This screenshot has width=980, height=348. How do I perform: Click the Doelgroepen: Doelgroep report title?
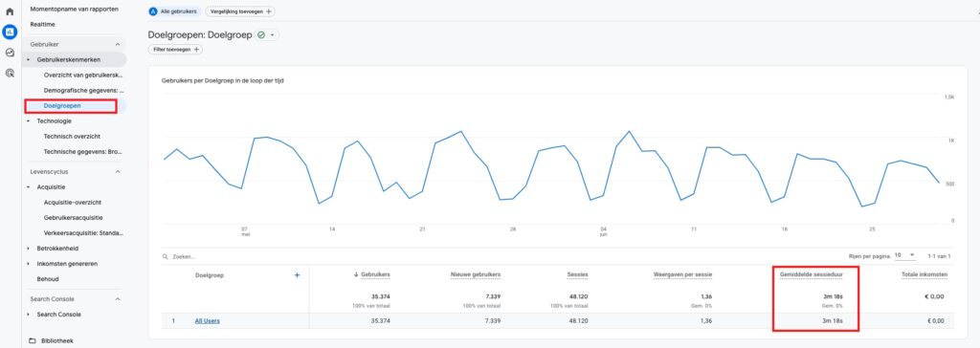click(x=200, y=35)
